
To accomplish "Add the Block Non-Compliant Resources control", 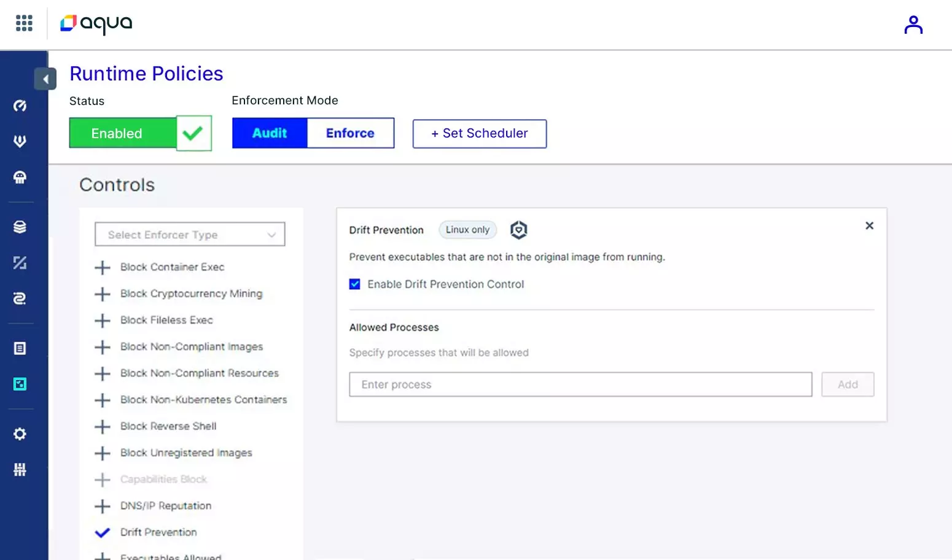I will (102, 373).
